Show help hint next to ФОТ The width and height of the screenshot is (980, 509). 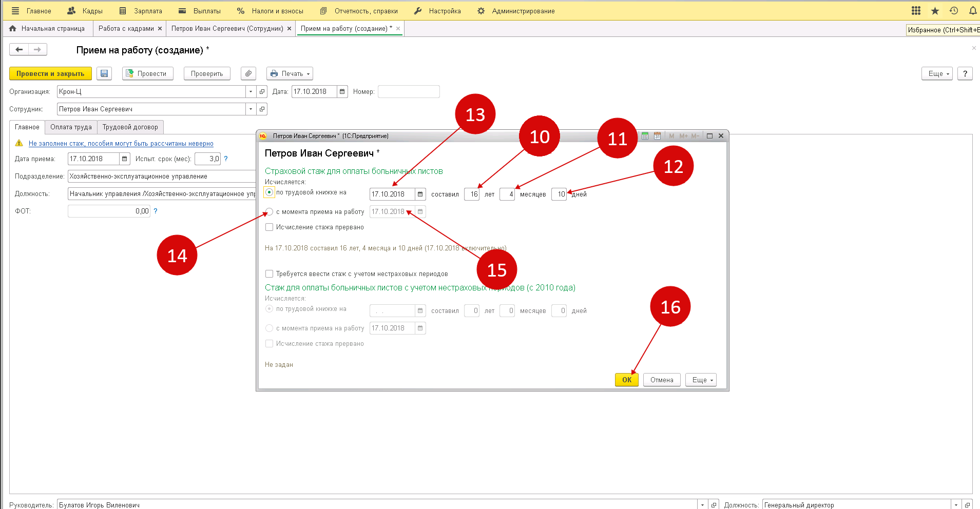(156, 211)
